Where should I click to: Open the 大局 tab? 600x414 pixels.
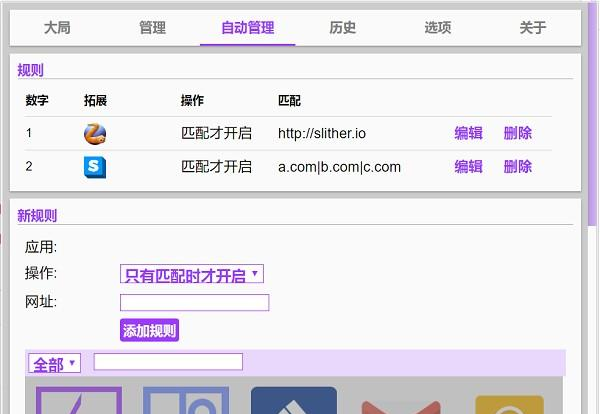pyautogui.click(x=57, y=28)
